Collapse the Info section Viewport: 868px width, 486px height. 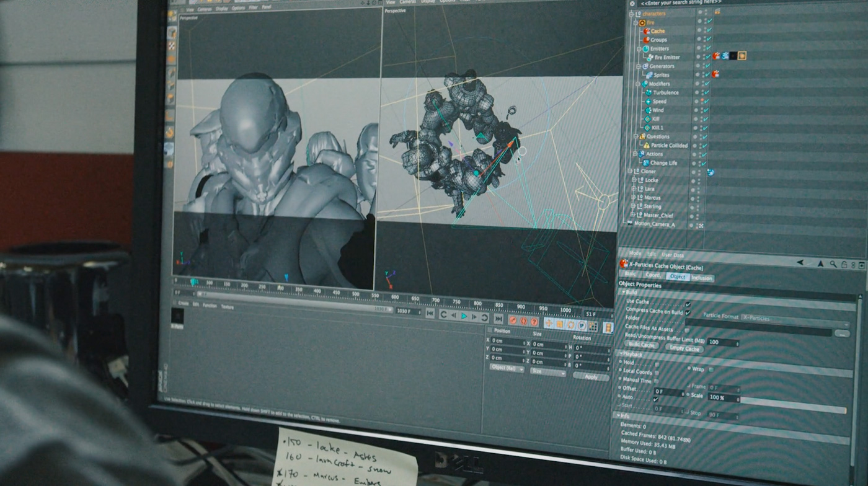619,415
